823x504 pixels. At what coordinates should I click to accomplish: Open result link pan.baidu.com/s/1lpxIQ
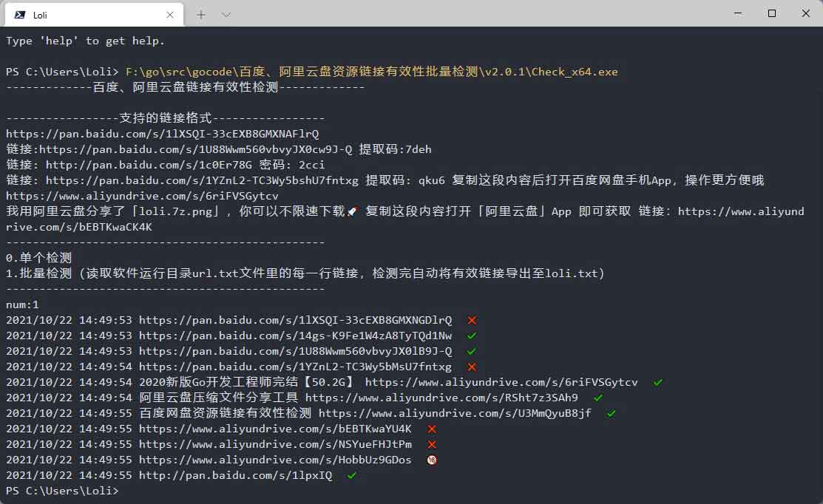pyautogui.click(x=235, y=476)
